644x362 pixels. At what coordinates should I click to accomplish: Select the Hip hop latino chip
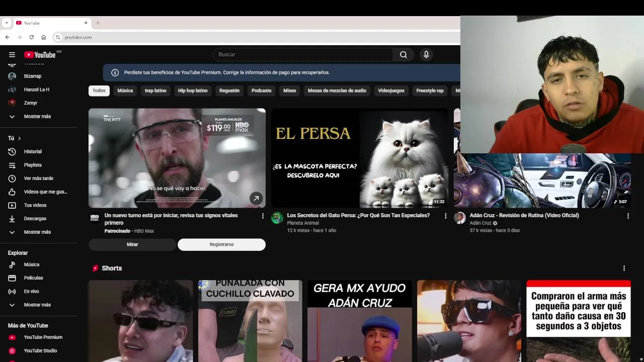click(193, 90)
